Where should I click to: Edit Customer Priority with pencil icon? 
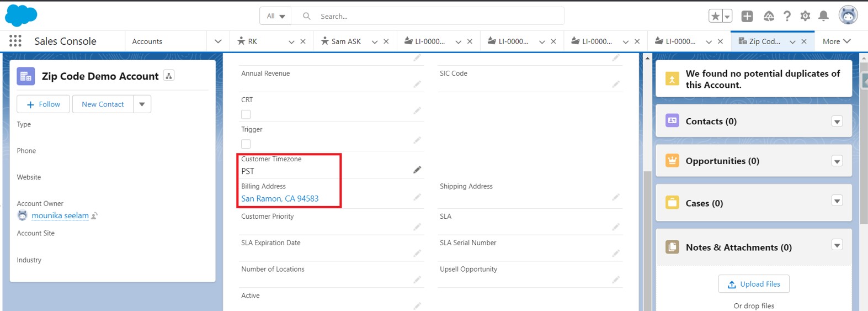[x=417, y=227]
